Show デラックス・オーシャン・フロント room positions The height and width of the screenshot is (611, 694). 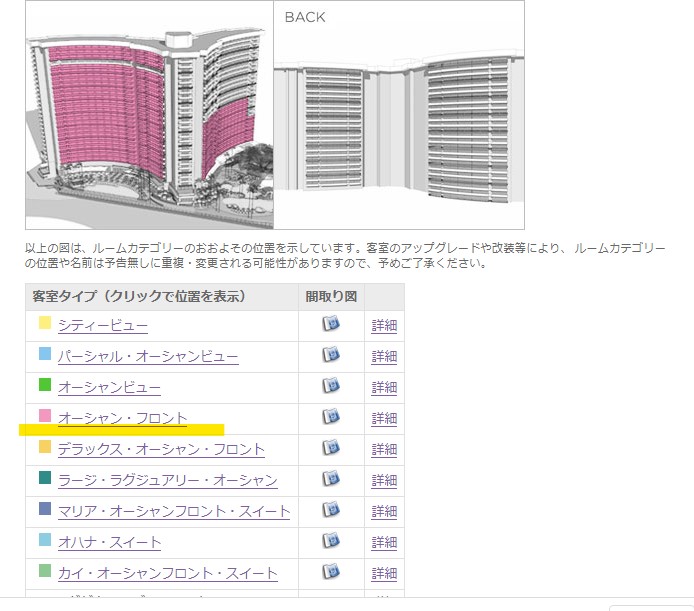(162, 450)
